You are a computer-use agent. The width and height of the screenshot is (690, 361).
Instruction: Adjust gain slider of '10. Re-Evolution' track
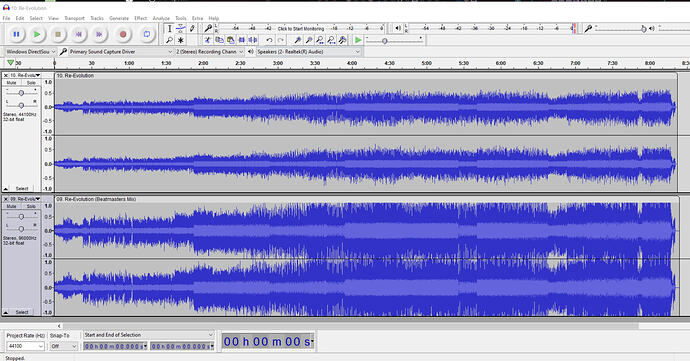pos(21,93)
